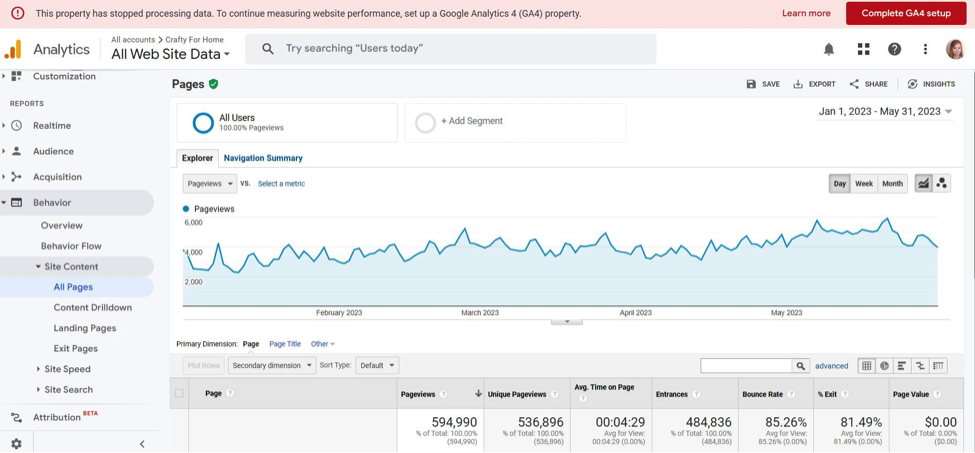Open the Secondary dimension dropdown
975x453 pixels.
271,366
